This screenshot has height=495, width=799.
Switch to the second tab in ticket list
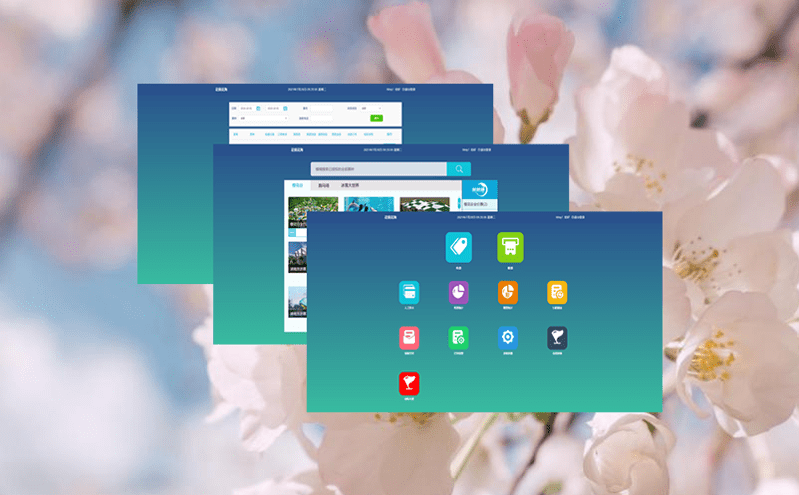click(323, 185)
